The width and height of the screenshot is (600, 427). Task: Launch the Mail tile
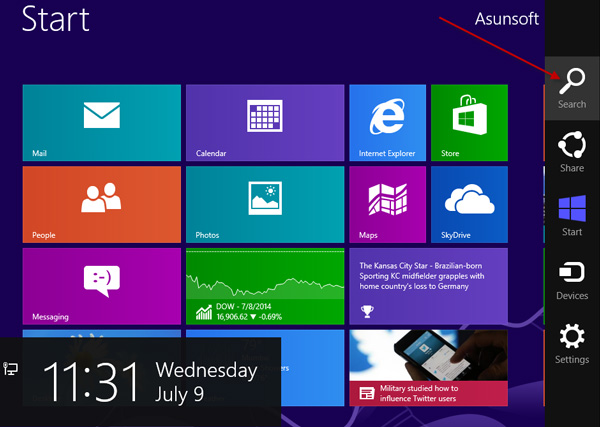(x=102, y=122)
